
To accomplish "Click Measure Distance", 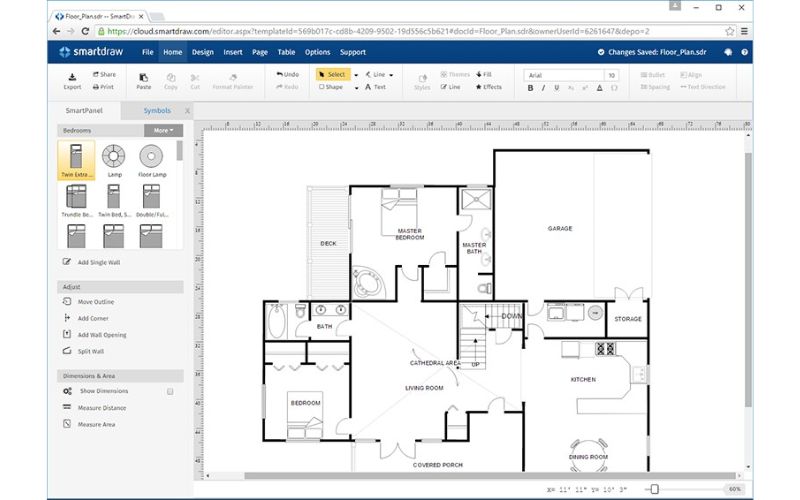I will click(94, 408).
